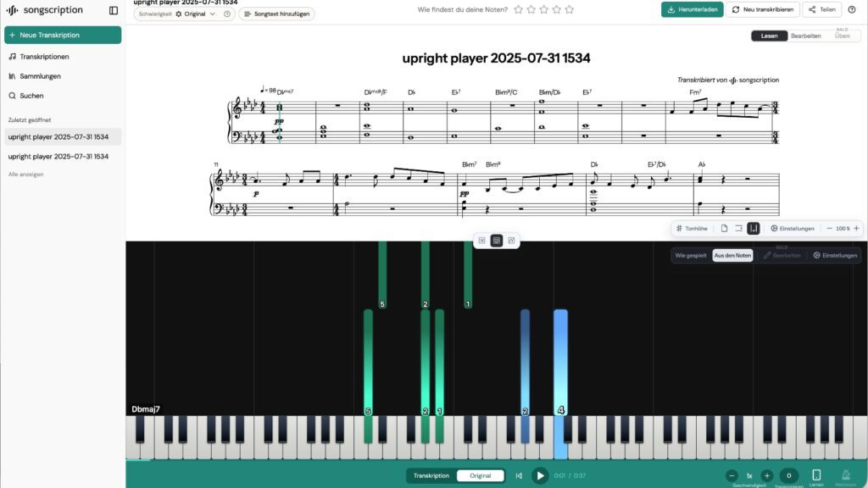Start a Neue Transkription
The width and height of the screenshot is (868, 488).
63,35
